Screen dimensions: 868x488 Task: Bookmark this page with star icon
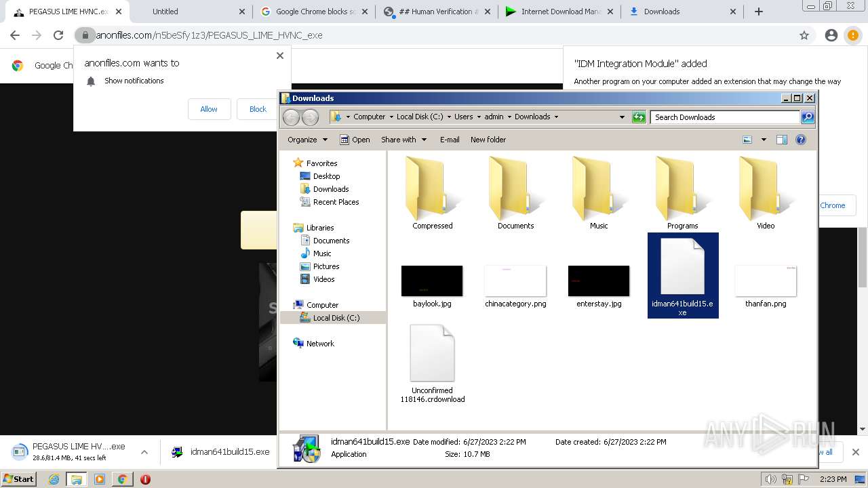pyautogui.click(x=804, y=35)
